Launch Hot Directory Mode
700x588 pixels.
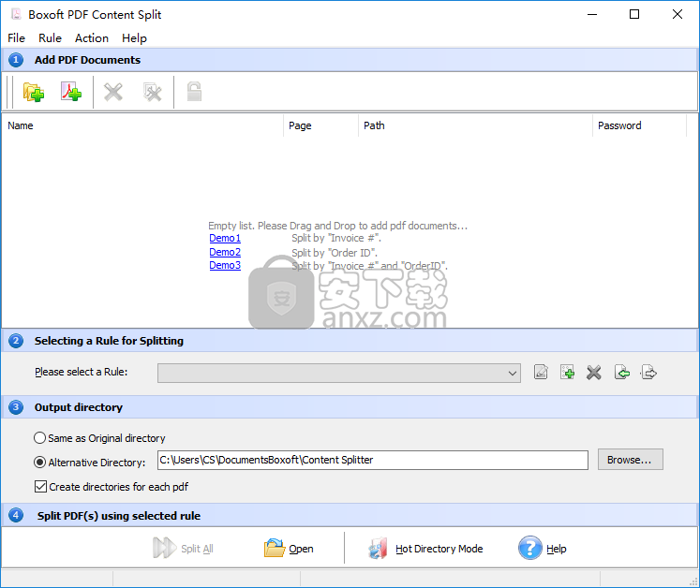pyautogui.click(x=425, y=549)
